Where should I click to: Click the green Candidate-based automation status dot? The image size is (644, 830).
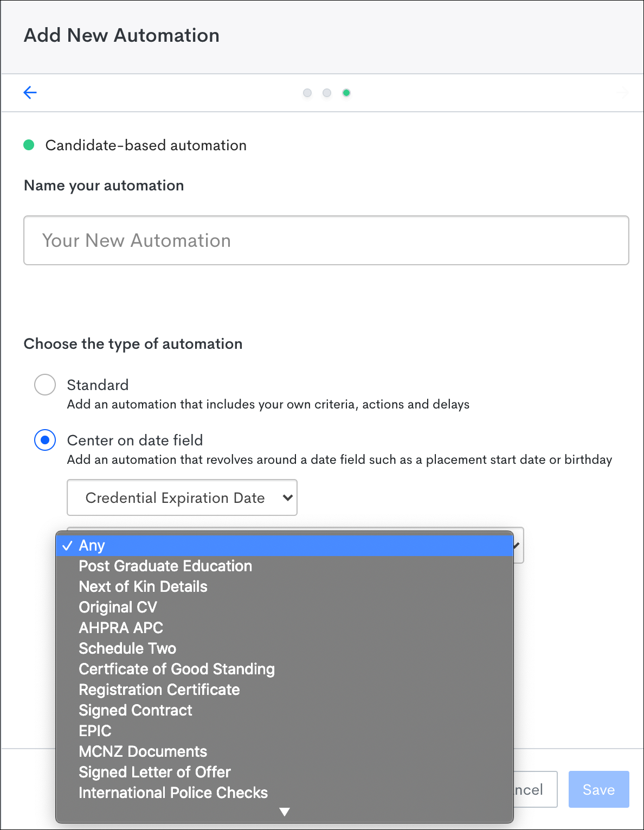29,145
